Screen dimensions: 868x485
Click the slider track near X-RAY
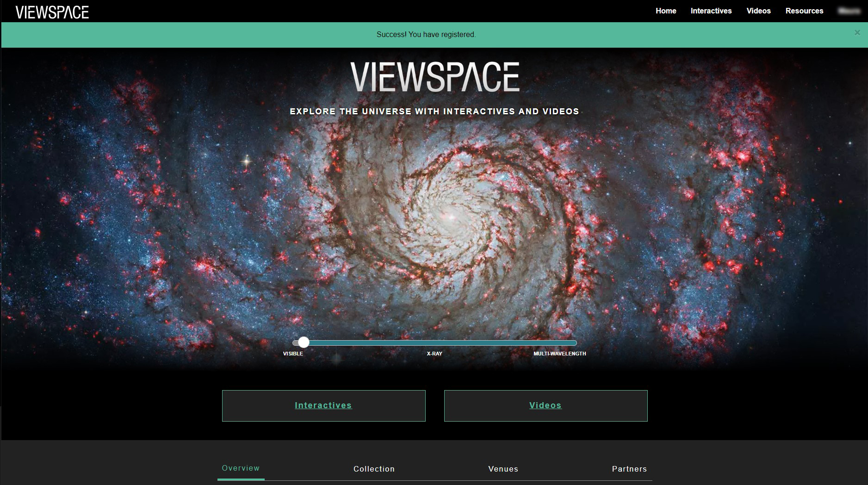tap(434, 343)
